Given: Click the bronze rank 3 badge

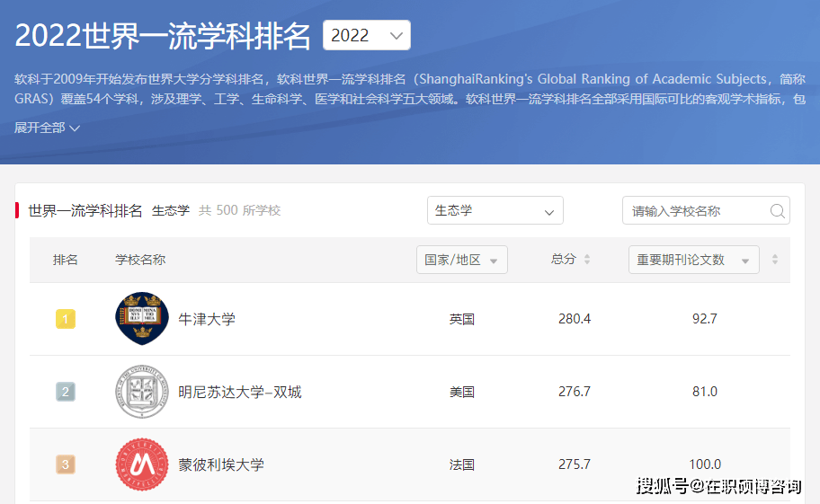Looking at the screenshot, I should click(66, 464).
